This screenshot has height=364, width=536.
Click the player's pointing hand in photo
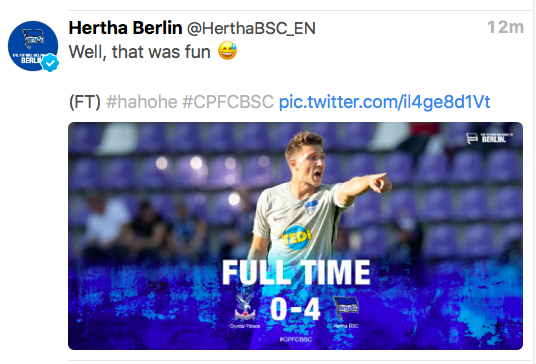pyautogui.click(x=380, y=183)
